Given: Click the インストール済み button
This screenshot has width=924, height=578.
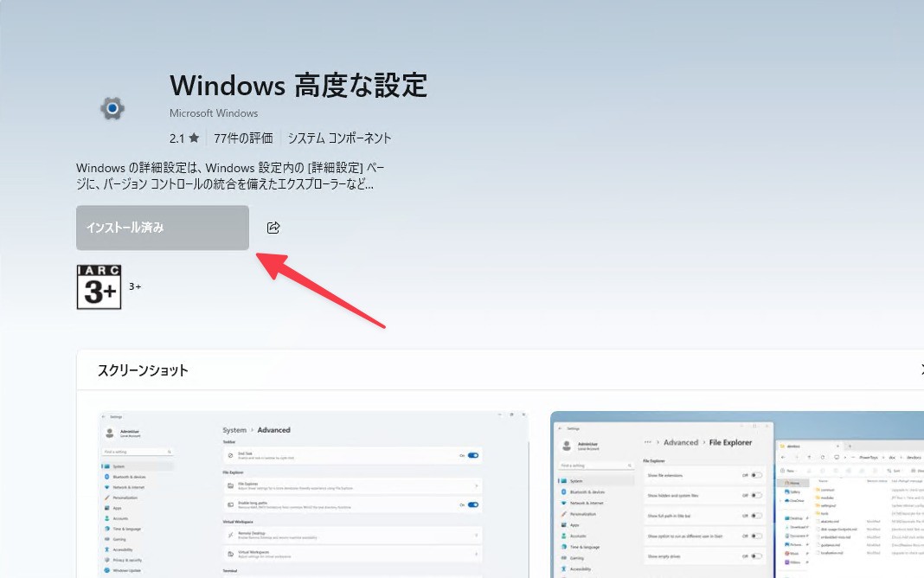Looking at the screenshot, I should 163,228.
